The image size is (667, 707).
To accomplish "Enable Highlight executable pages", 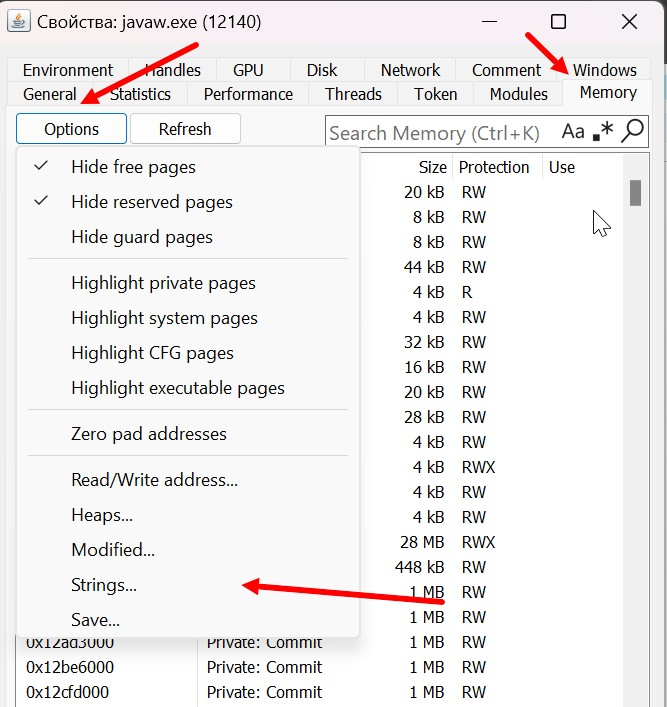I will 188,388.
